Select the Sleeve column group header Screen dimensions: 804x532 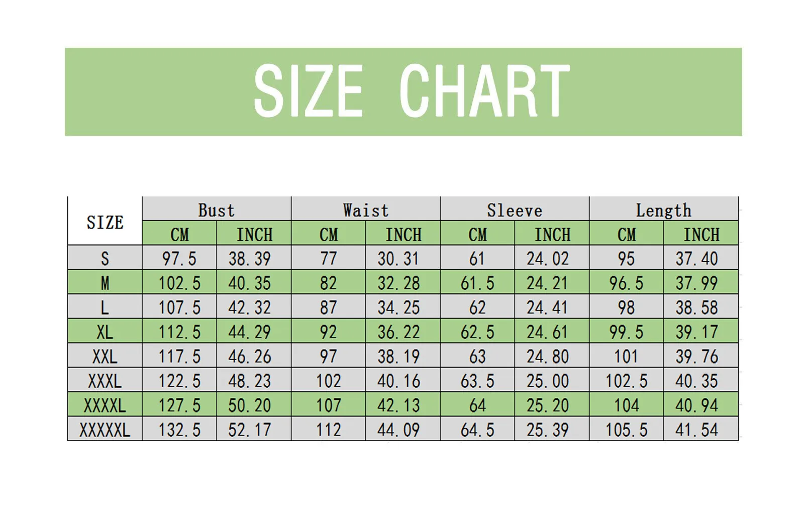[x=514, y=209]
